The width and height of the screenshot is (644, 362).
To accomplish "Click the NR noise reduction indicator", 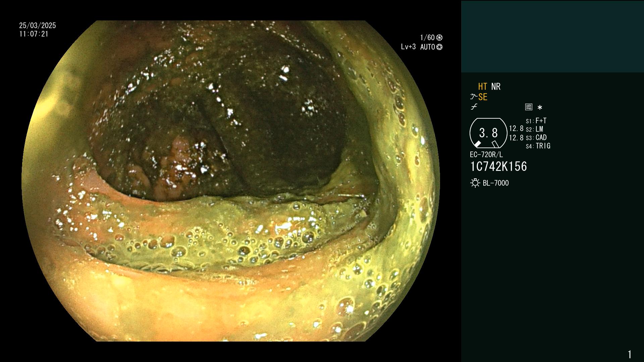I will [496, 86].
